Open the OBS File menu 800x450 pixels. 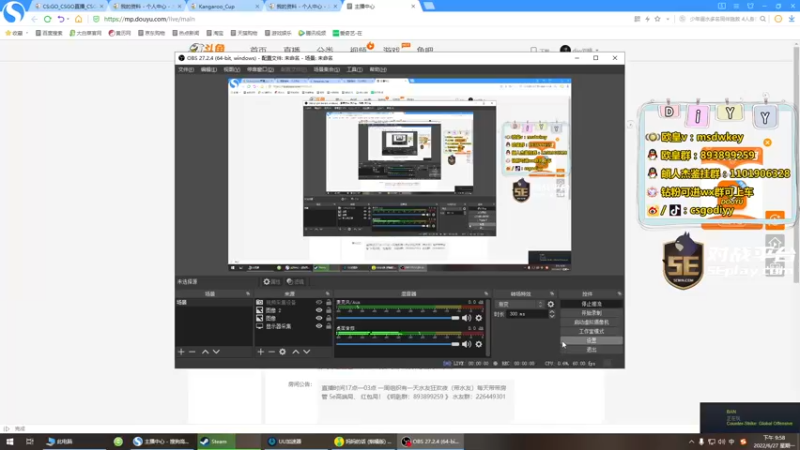coord(186,69)
